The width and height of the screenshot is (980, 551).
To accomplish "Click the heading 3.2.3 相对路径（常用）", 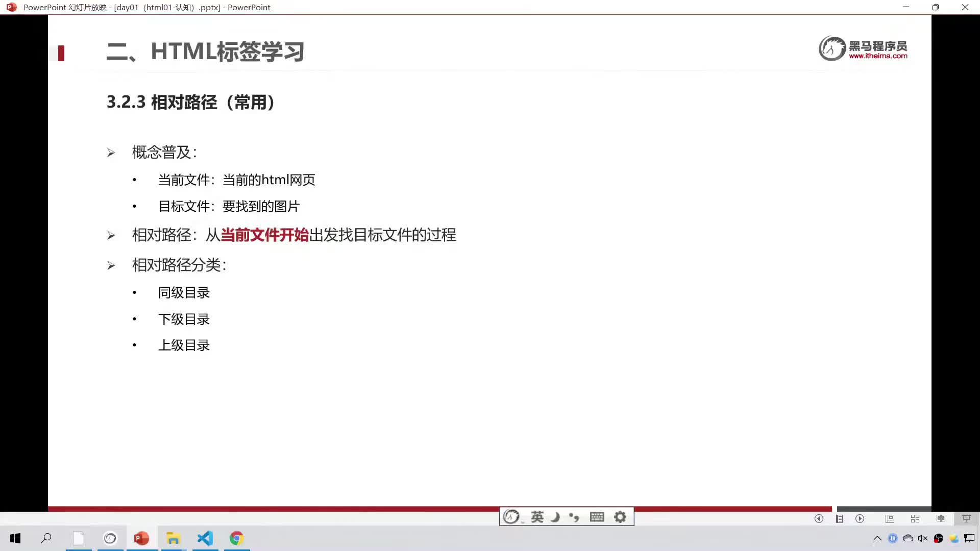I will [191, 102].
